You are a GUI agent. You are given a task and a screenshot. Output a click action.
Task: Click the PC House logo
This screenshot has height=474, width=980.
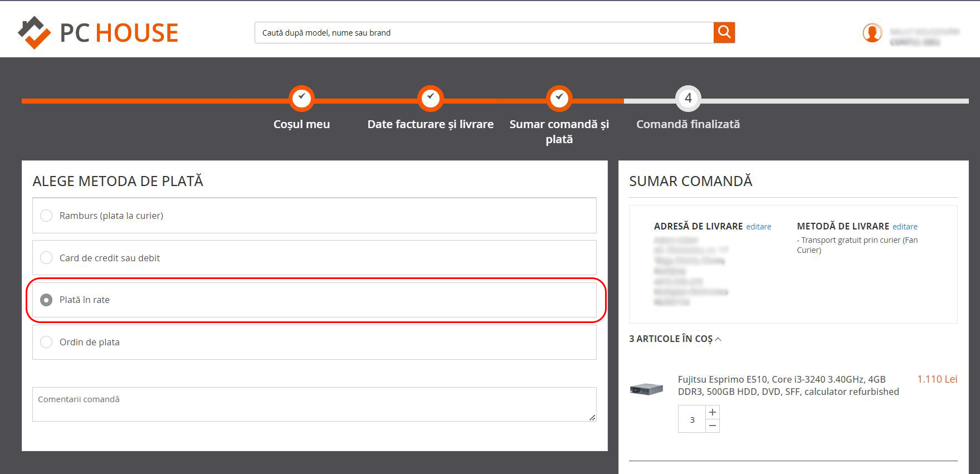coord(98,32)
